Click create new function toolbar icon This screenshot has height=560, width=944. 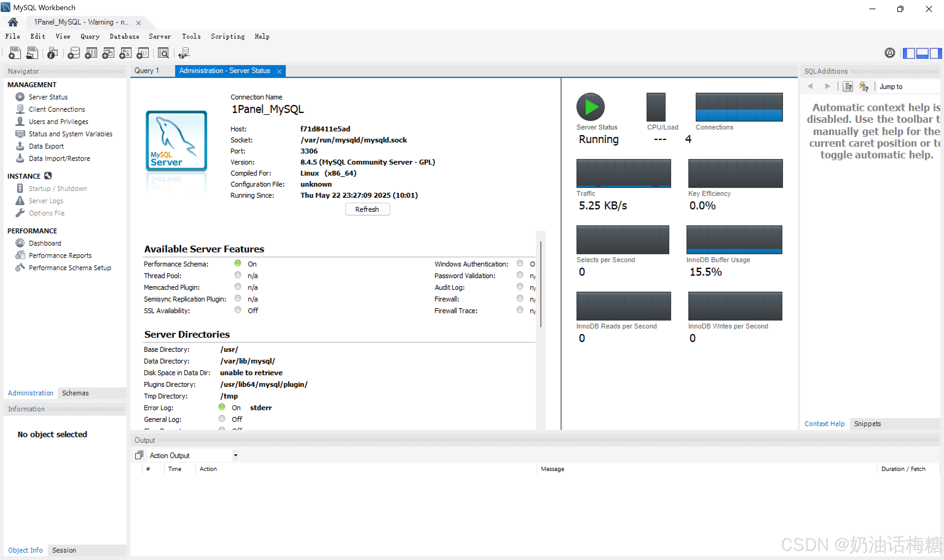point(143,53)
